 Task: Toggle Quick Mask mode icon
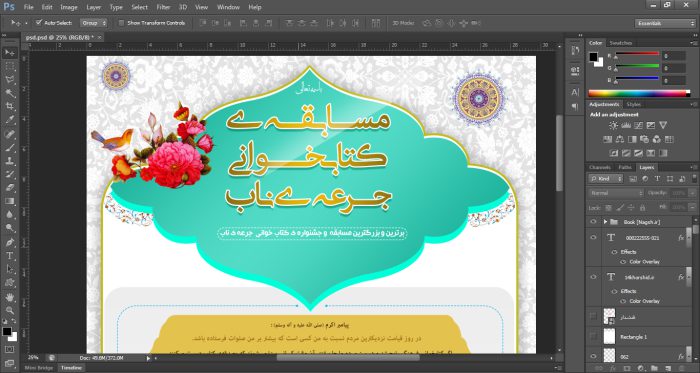click(9, 349)
